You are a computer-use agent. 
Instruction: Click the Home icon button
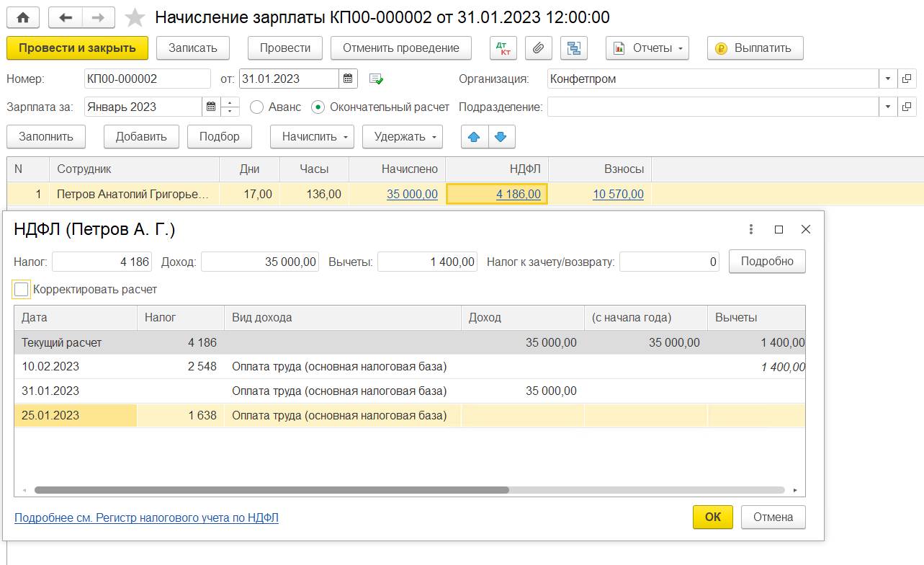(x=23, y=17)
